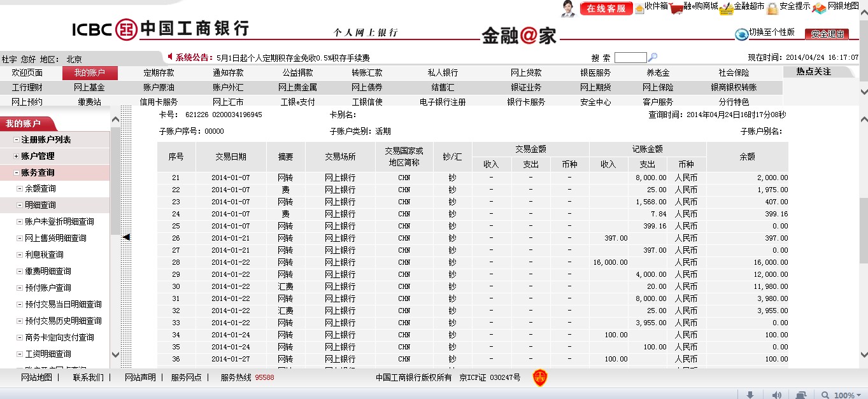Click the 余额 column header
The image size is (868, 399).
pos(748,157)
